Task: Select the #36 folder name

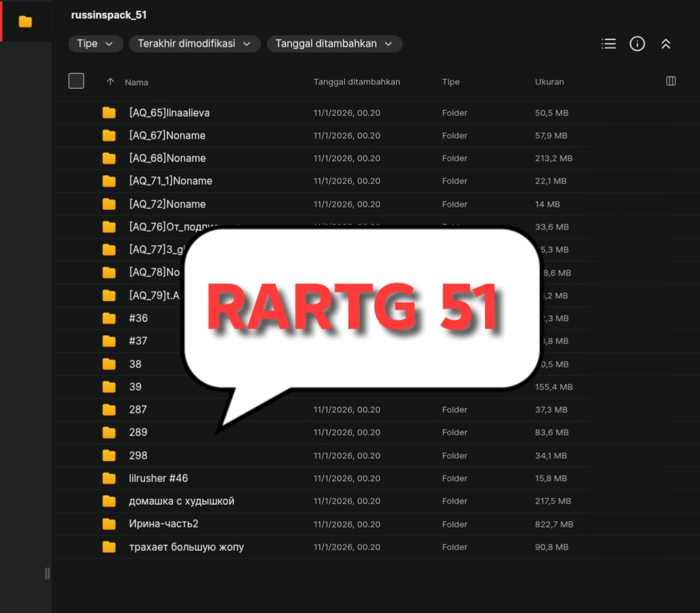Action: point(139,318)
